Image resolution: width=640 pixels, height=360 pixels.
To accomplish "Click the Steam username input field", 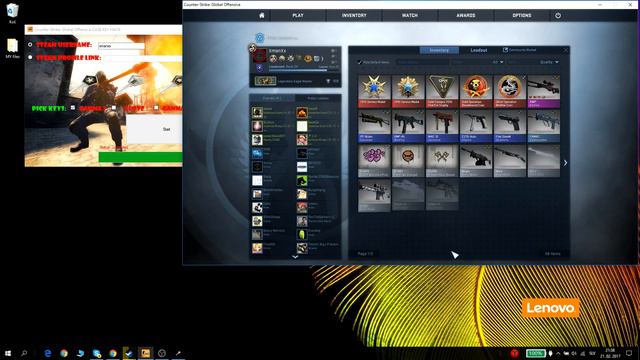I will [121, 46].
